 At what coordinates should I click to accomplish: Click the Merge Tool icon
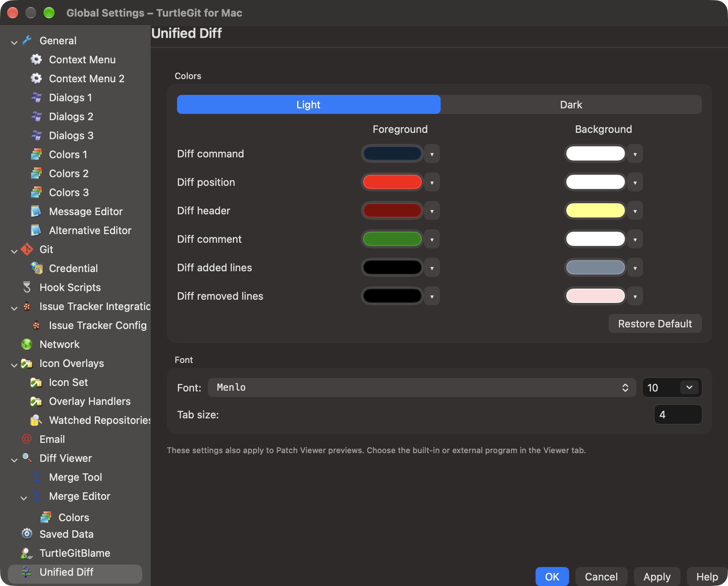click(x=36, y=477)
